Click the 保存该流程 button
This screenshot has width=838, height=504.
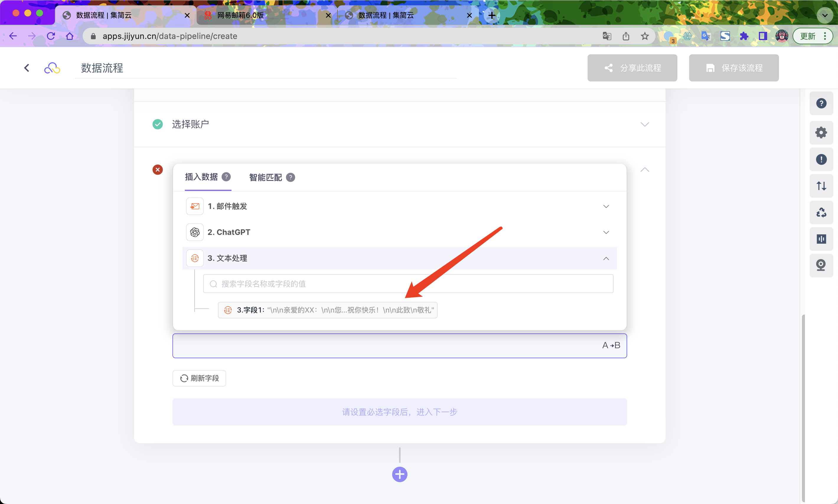(733, 68)
